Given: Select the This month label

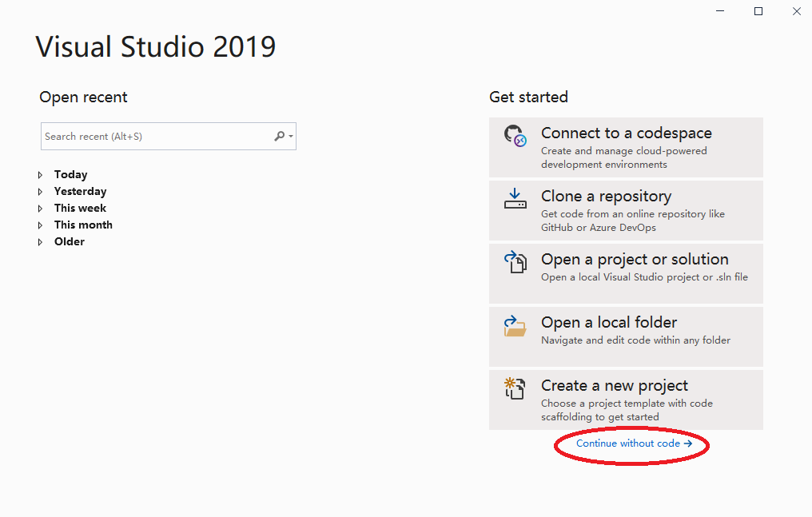Looking at the screenshot, I should 83,225.
